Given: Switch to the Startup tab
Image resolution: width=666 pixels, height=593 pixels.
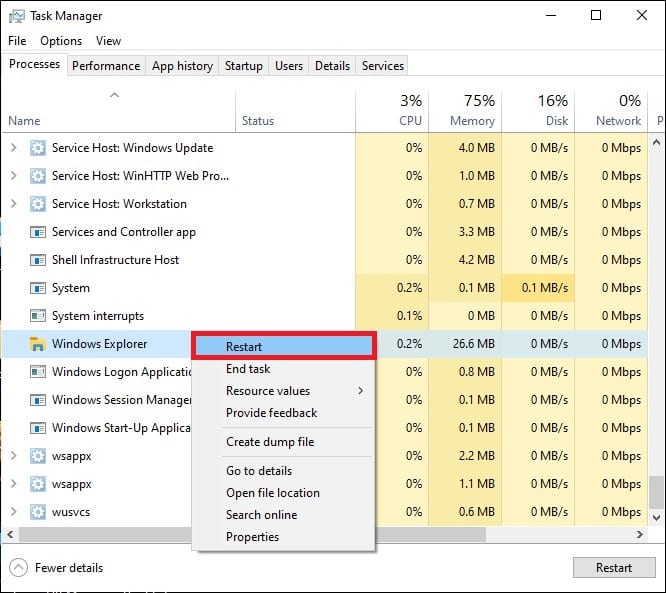Looking at the screenshot, I should (x=244, y=66).
